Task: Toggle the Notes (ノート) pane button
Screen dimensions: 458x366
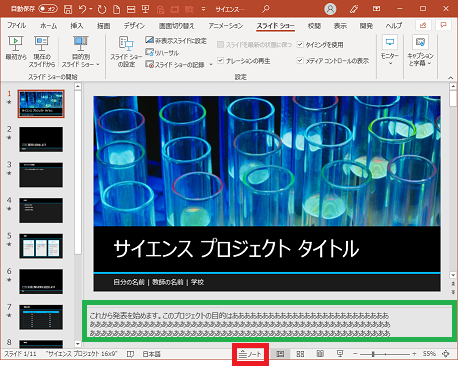Action: 250,354
